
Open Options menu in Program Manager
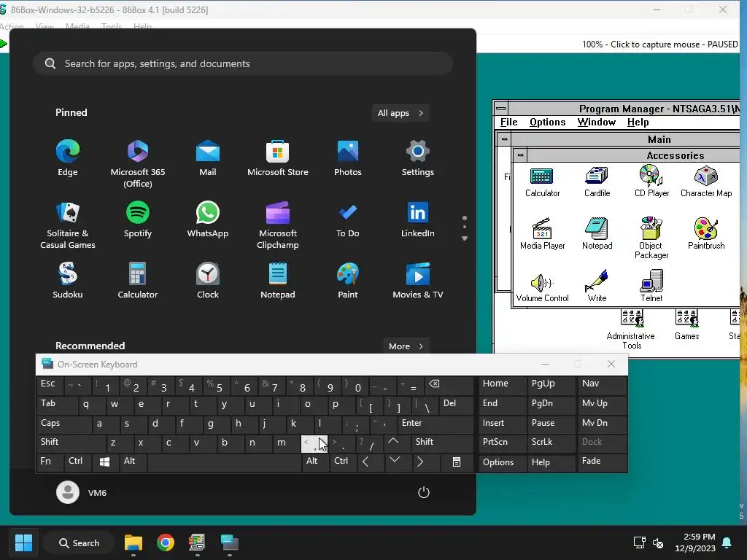547,122
